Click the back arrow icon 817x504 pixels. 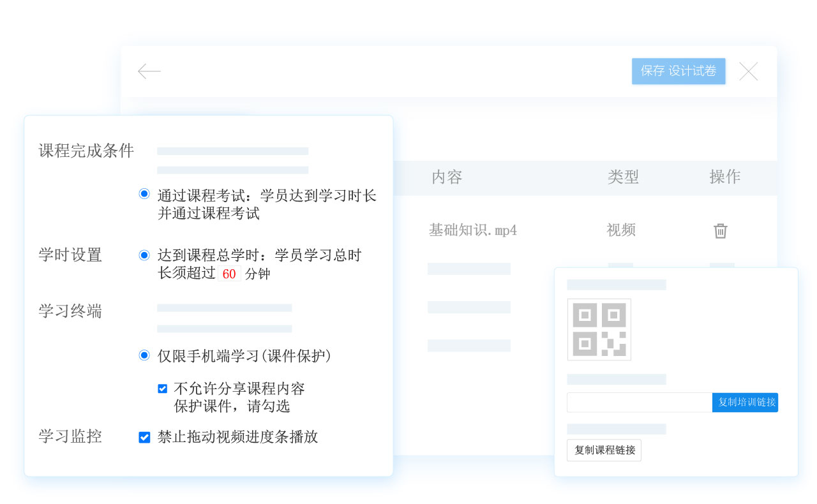point(149,71)
